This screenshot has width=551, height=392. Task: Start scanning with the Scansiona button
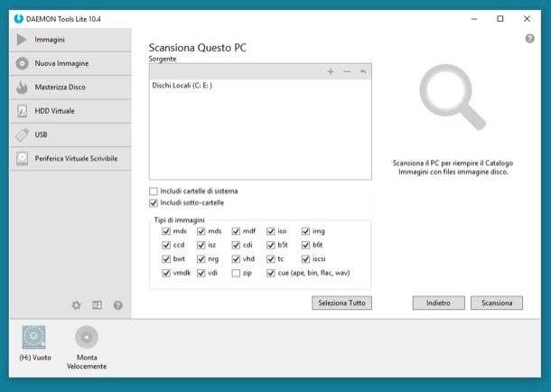(x=497, y=303)
